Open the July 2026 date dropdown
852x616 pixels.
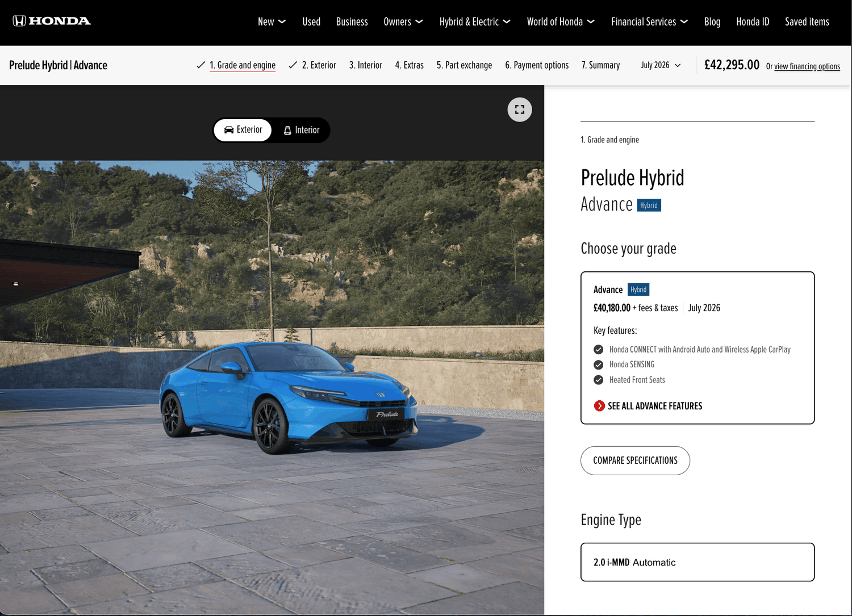click(661, 65)
